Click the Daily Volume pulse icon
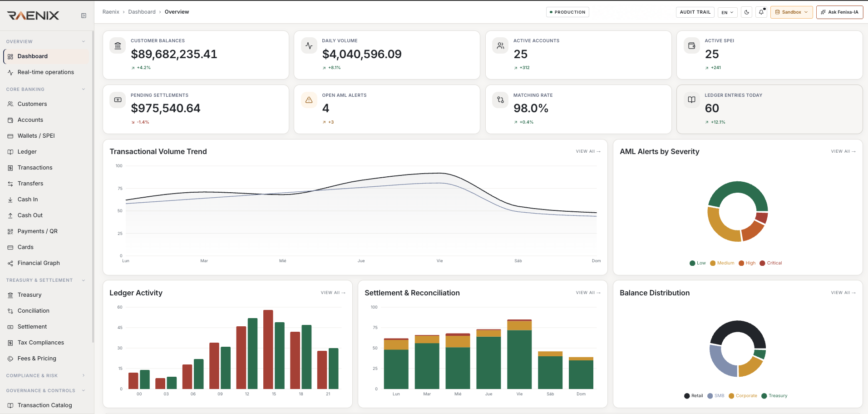This screenshot has height=414, width=868. [309, 45]
